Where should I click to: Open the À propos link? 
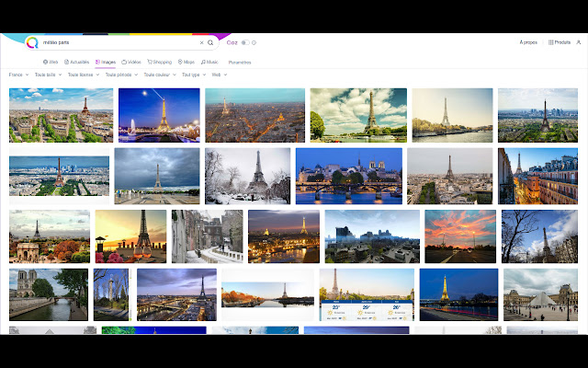point(528,42)
